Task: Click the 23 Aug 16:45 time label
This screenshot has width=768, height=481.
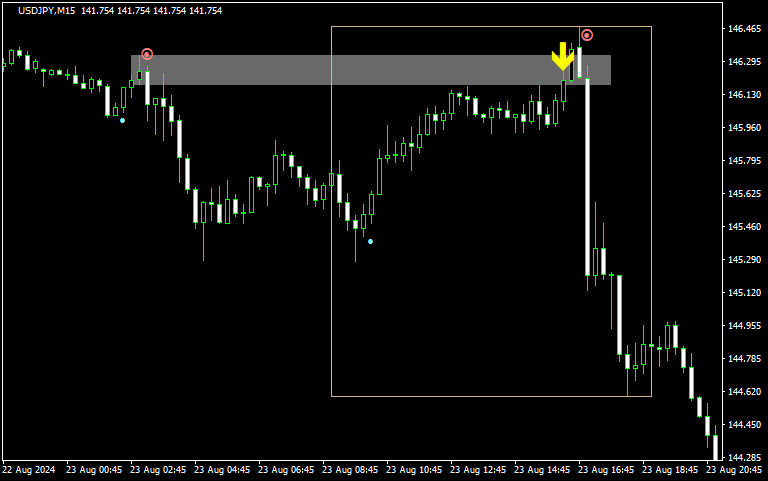Action: [x=607, y=469]
